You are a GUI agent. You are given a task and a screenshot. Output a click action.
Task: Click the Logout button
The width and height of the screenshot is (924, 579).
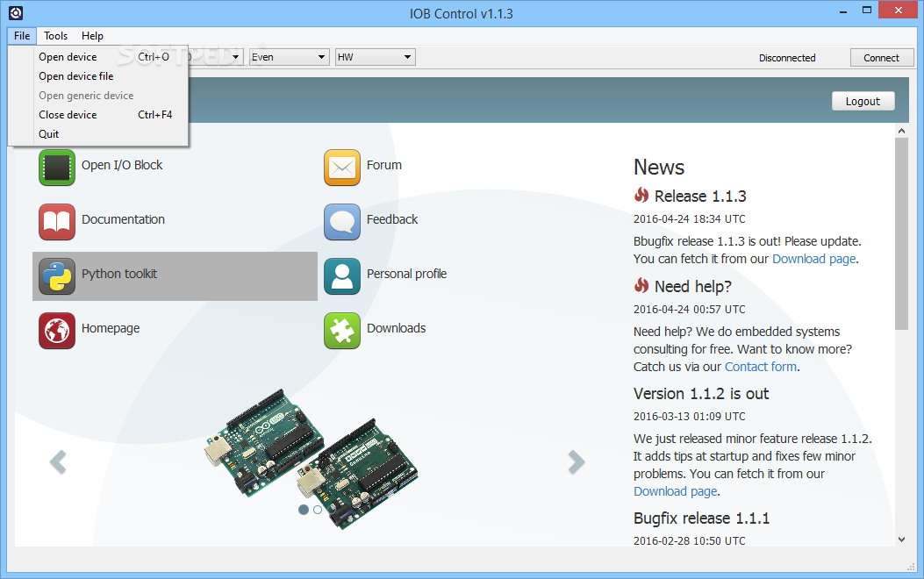coord(863,101)
